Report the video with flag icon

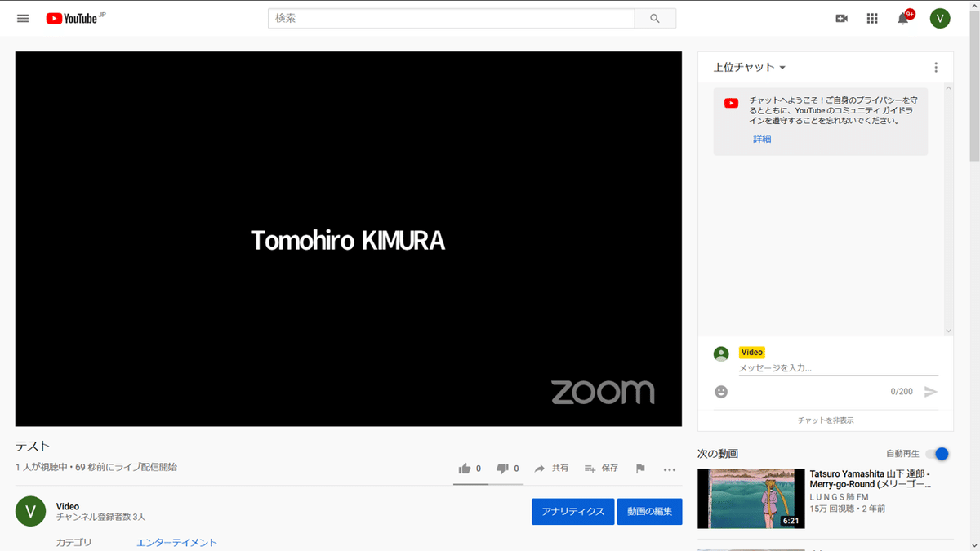click(640, 469)
